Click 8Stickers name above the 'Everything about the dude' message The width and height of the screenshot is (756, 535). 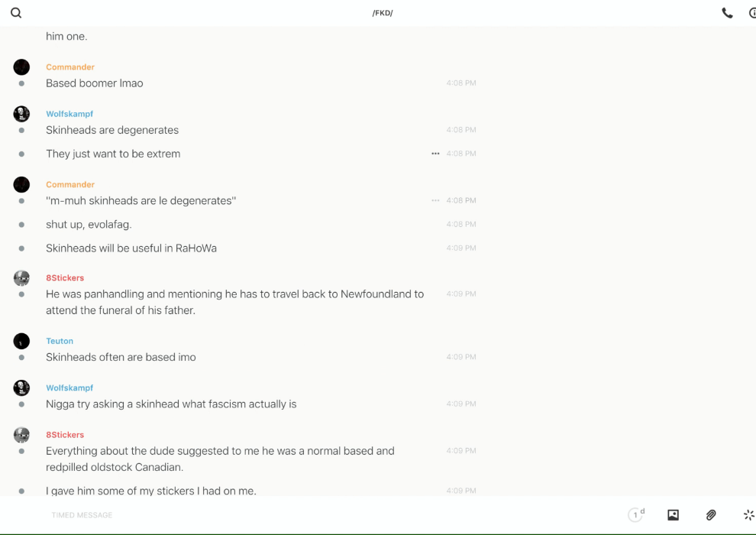65,435
